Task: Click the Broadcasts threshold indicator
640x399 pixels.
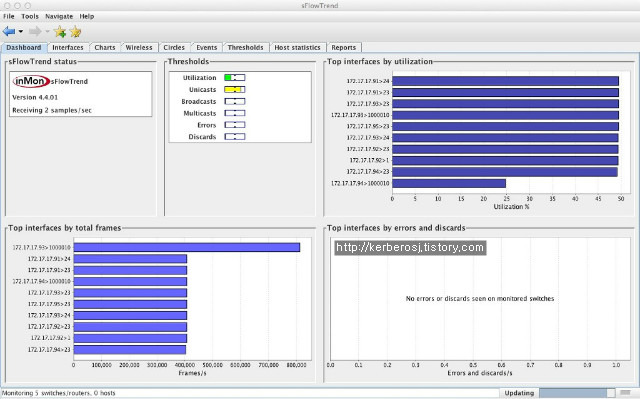Action: tap(235, 101)
